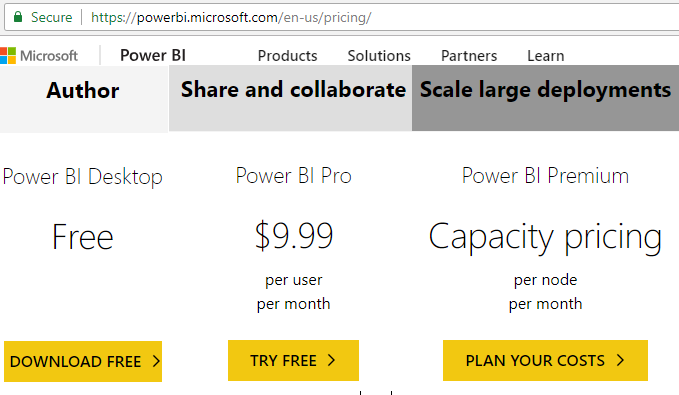Click the DOWNLOAD FREE button
The width and height of the screenshot is (679, 395).
(x=83, y=361)
